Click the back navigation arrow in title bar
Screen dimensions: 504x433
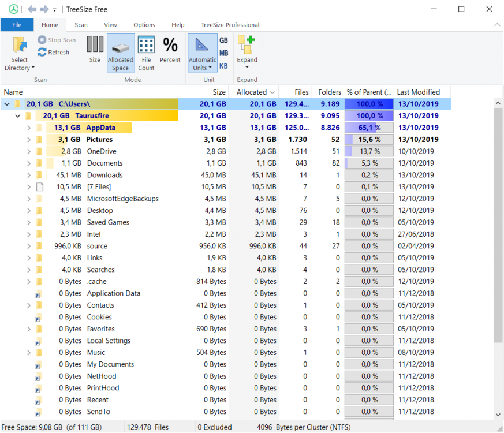(x=32, y=9)
